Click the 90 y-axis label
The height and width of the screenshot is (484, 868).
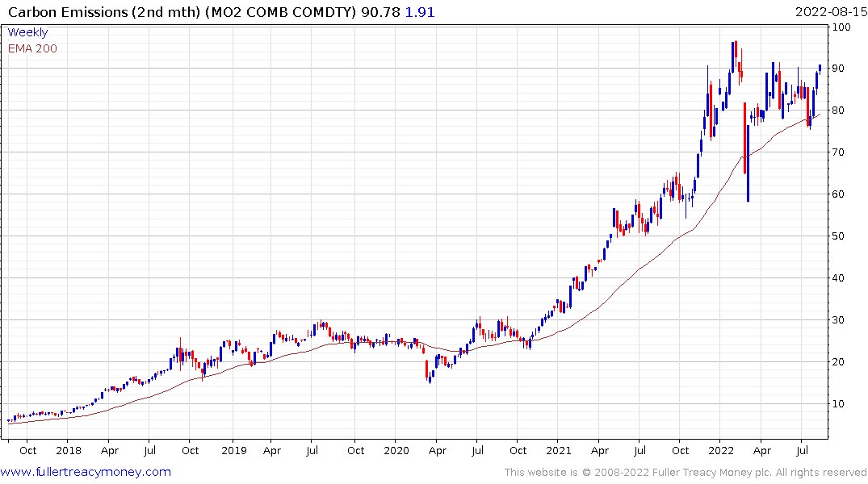pyautogui.click(x=838, y=69)
